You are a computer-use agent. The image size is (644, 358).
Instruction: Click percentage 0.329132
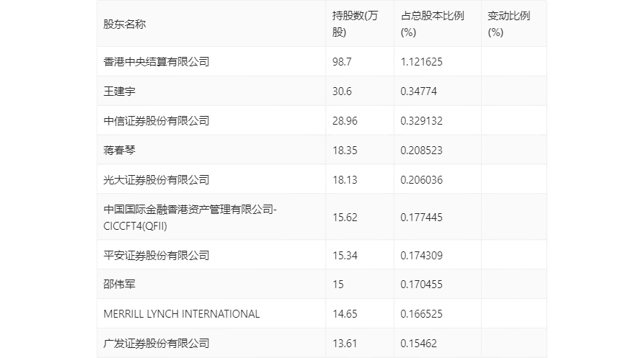(x=421, y=120)
